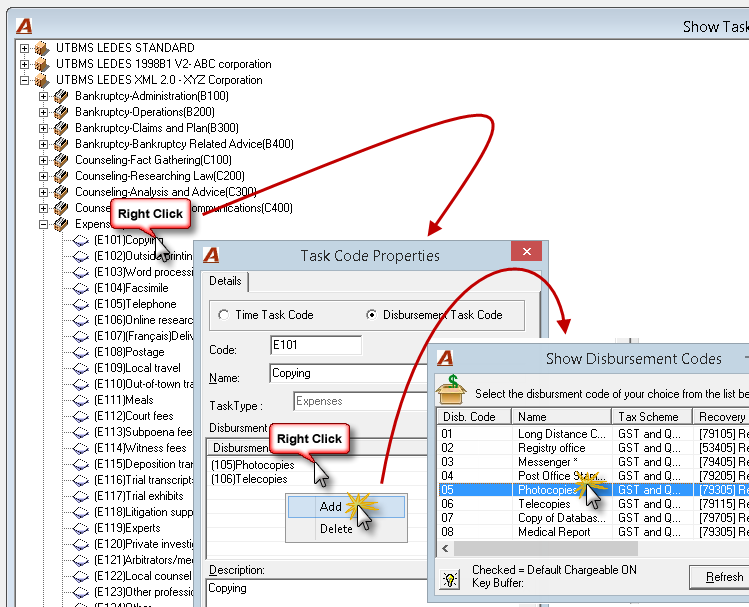
Task: Click the app logo in Show Task window title
Action: coord(24,26)
